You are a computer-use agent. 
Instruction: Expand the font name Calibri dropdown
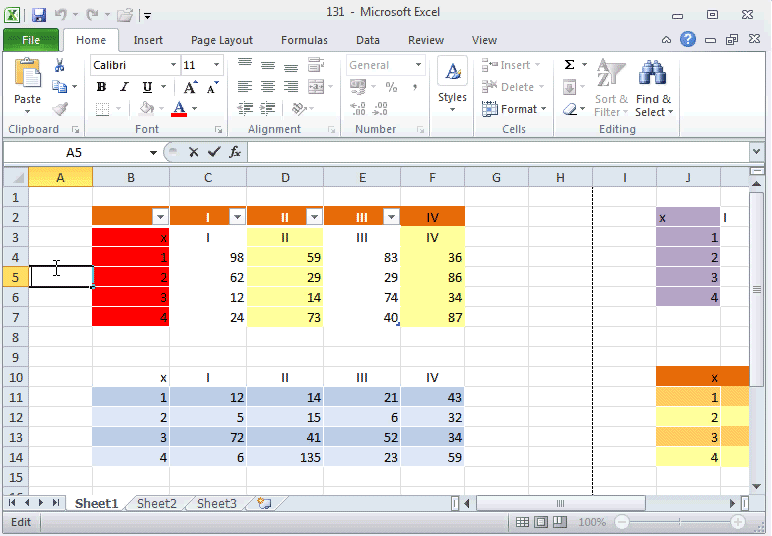coord(173,65)
